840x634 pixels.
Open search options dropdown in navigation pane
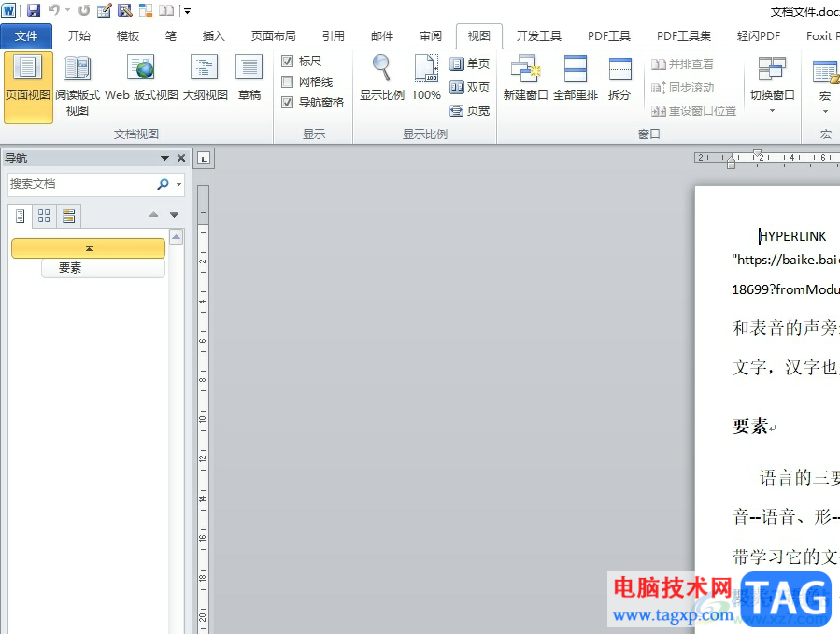tap(178, 184)
